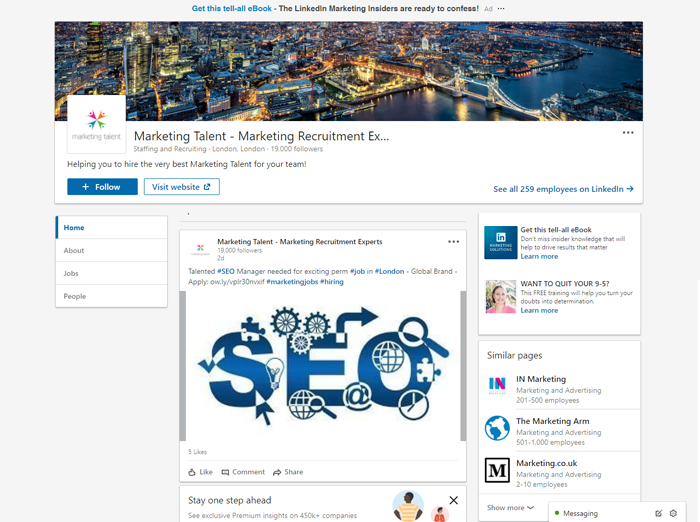This screenshot has width=700, height=522.
Task: See all 259 employees on LinkedIn
Action: coord(563,189)
